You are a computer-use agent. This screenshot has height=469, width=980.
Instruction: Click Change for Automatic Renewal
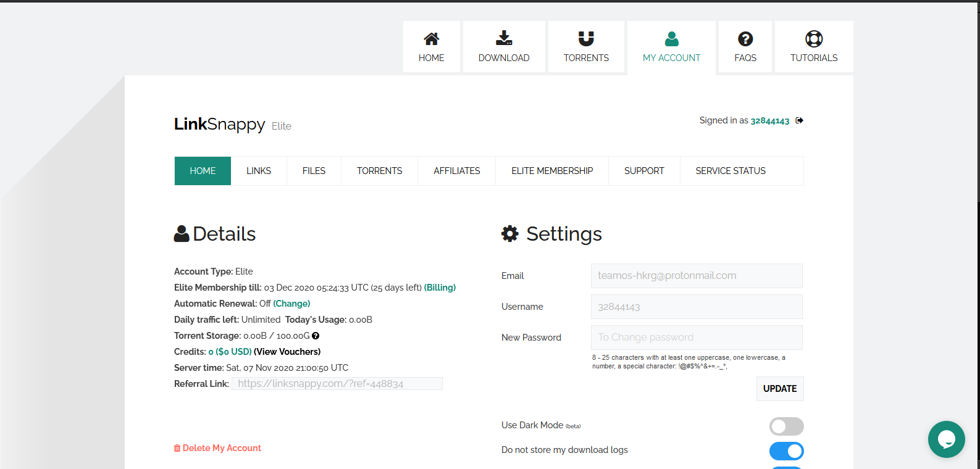tap(291, 304)
